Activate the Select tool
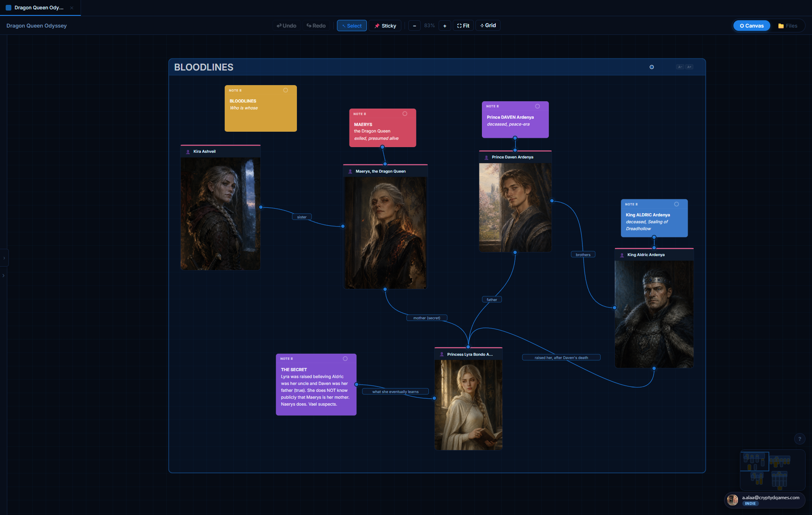 [352, 26]
